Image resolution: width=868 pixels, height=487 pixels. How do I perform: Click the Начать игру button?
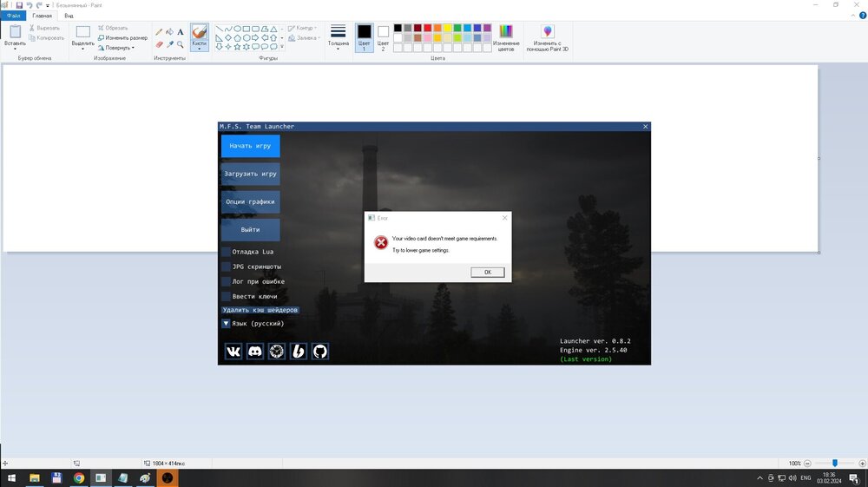[250, 146]
